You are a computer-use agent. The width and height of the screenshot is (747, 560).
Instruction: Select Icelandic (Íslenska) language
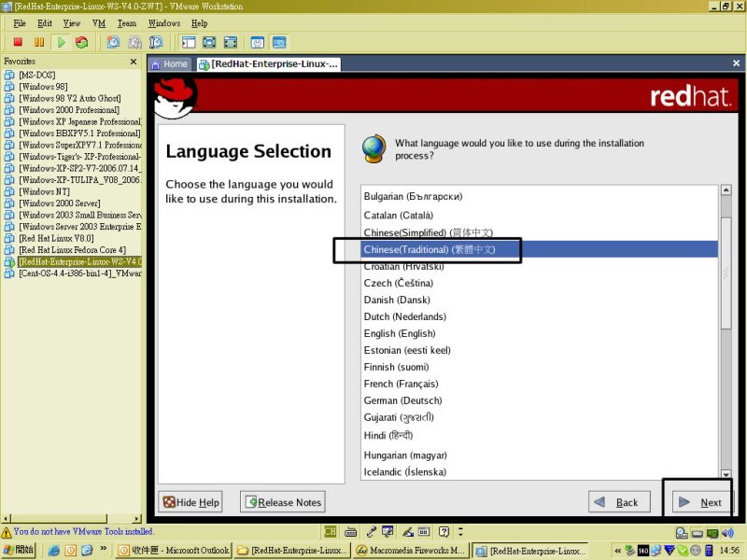(539, 472)
